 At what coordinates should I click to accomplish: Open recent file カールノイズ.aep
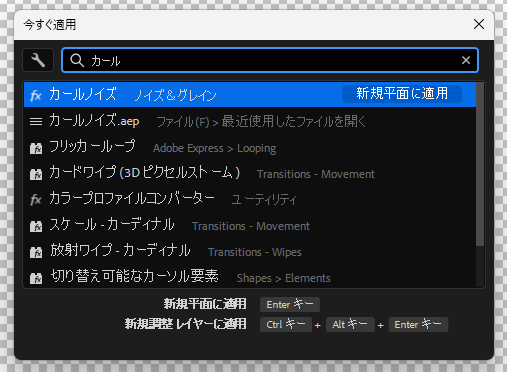(x=250, y=121)
